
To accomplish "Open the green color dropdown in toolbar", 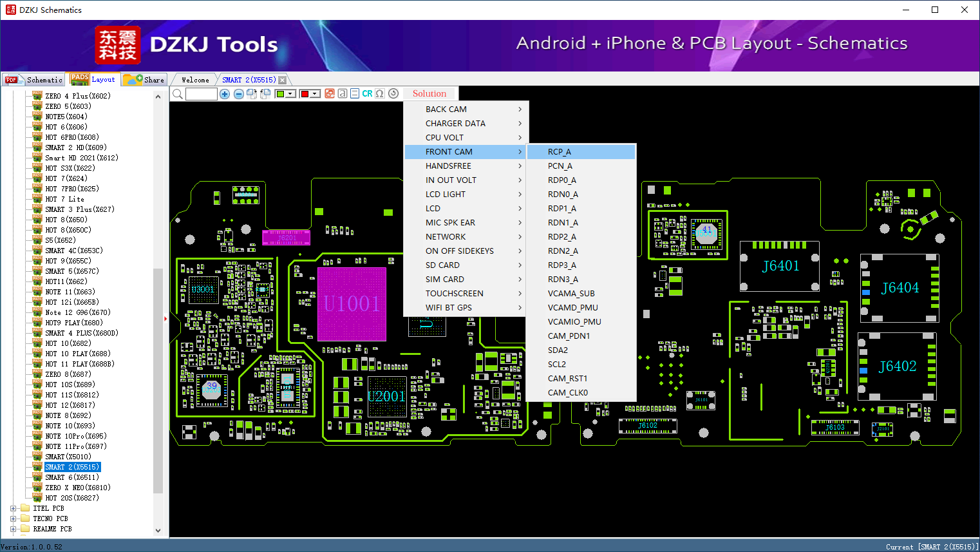I will point(290,94).
